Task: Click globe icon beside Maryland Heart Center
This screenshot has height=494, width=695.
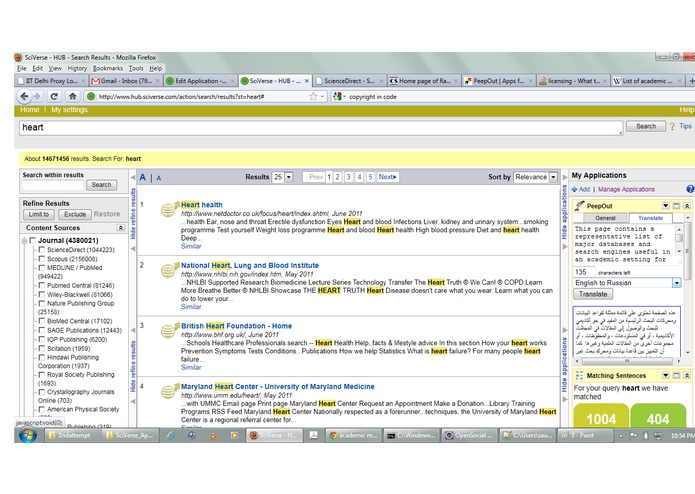Action: [x=169, y=391]
